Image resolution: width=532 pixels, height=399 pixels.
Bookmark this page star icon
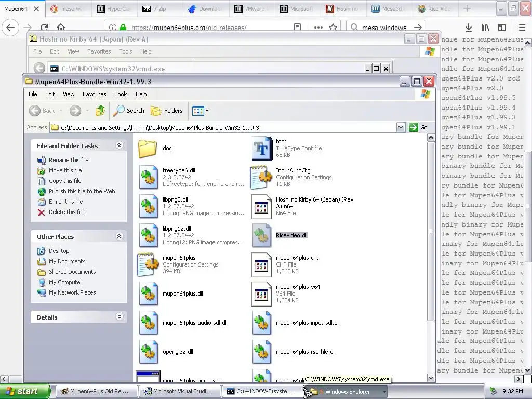(333, 27)
